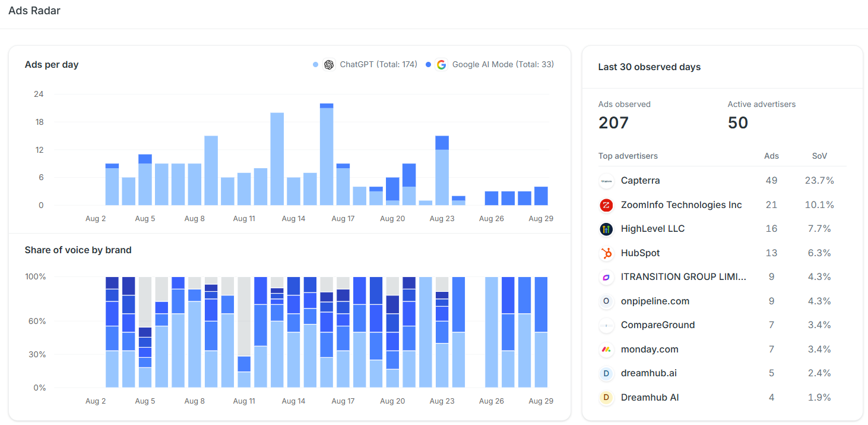Open the HighLevel LLC advertiser
This screenshot has width=868, height=425.
[653, 229]
